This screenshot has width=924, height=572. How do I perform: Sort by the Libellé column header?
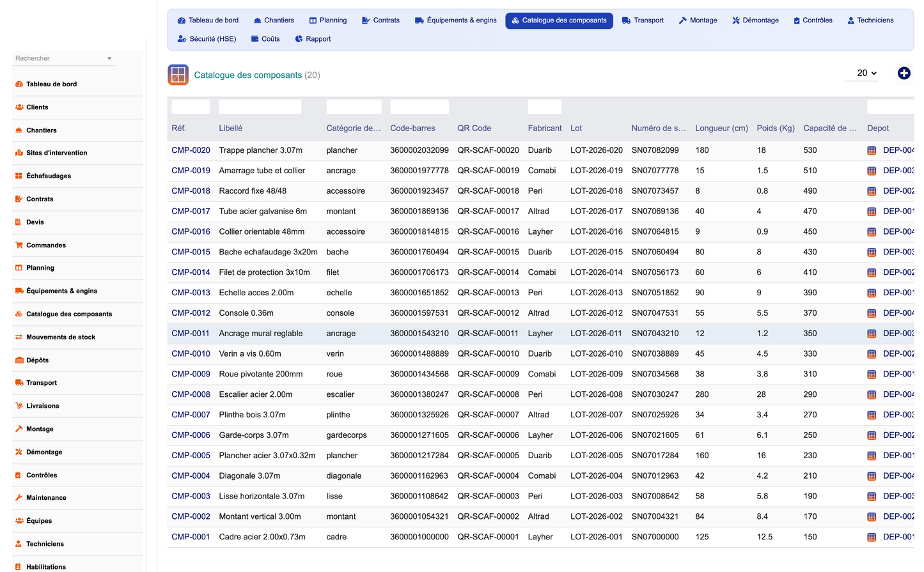[x=231, y=128]
